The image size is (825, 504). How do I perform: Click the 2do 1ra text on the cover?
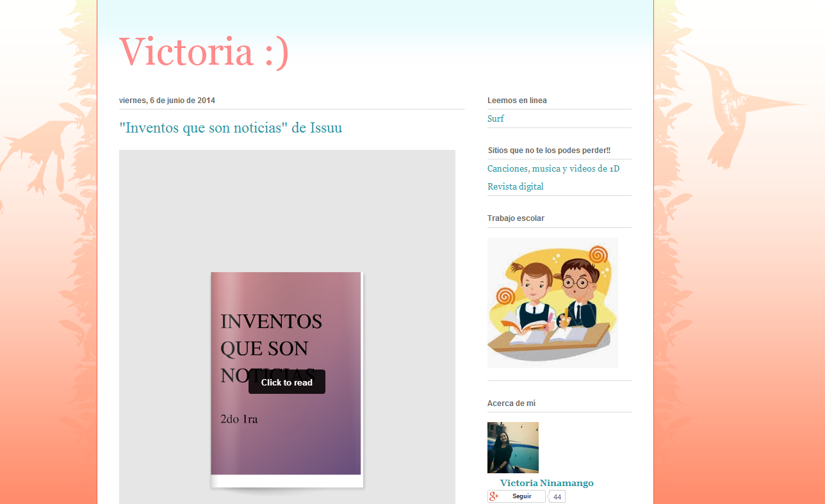(238, 419)
